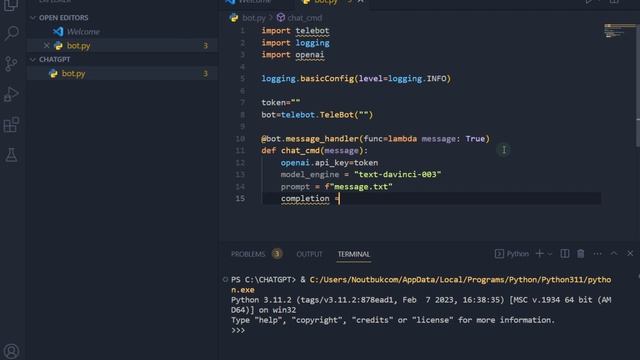The height and width of the screenshot is (360, 640).
Task: Click chat_cmd breadcrumb symbol
Action: [x=304, y=18]
